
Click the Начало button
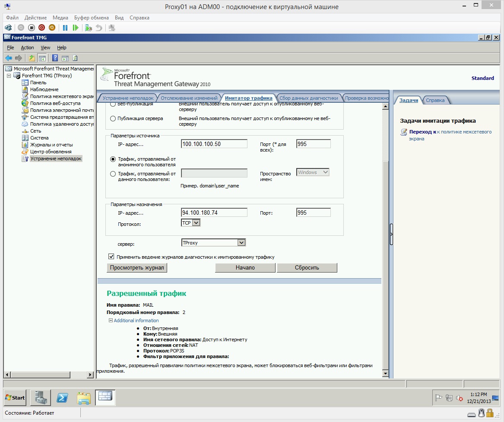point(245,268)
